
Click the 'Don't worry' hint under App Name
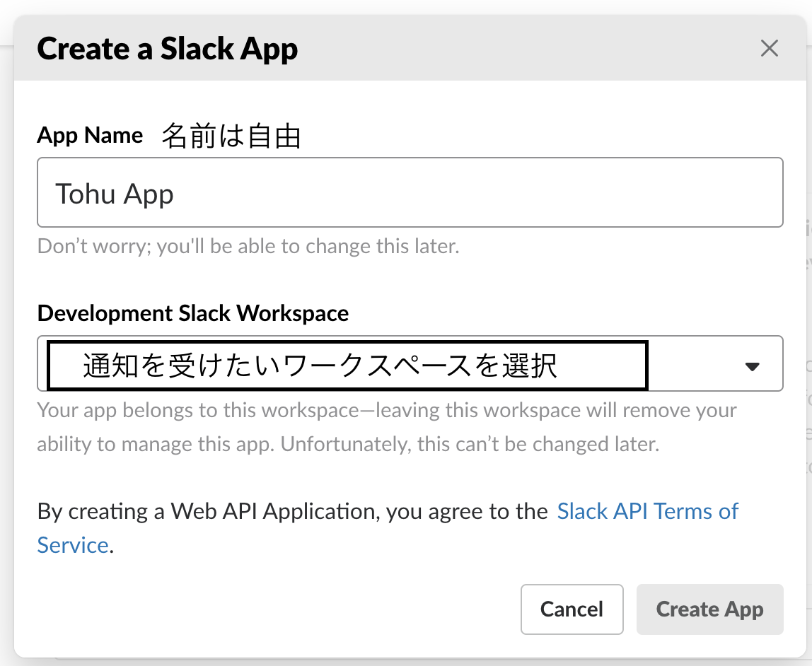click(248, 247)
